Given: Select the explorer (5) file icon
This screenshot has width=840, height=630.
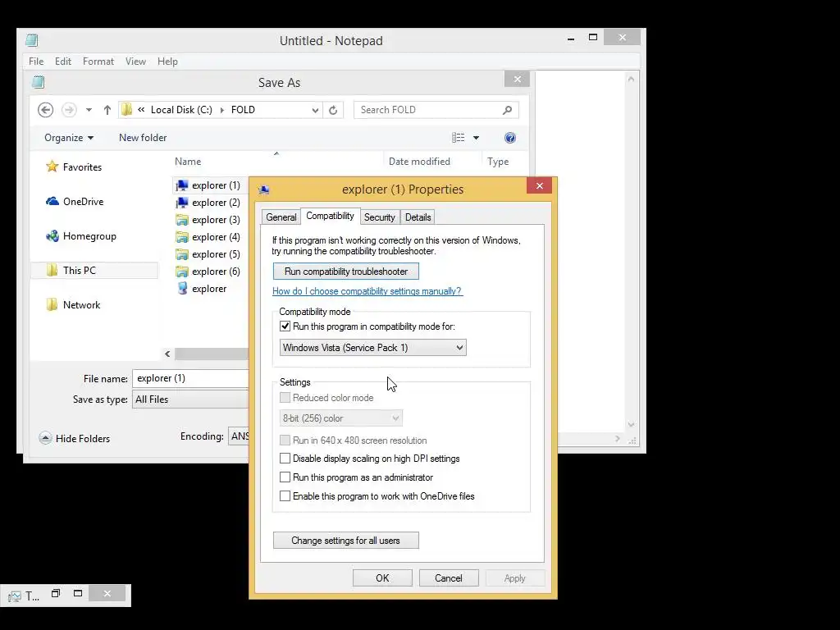Looking at the screenshot, I should [182, 254].
